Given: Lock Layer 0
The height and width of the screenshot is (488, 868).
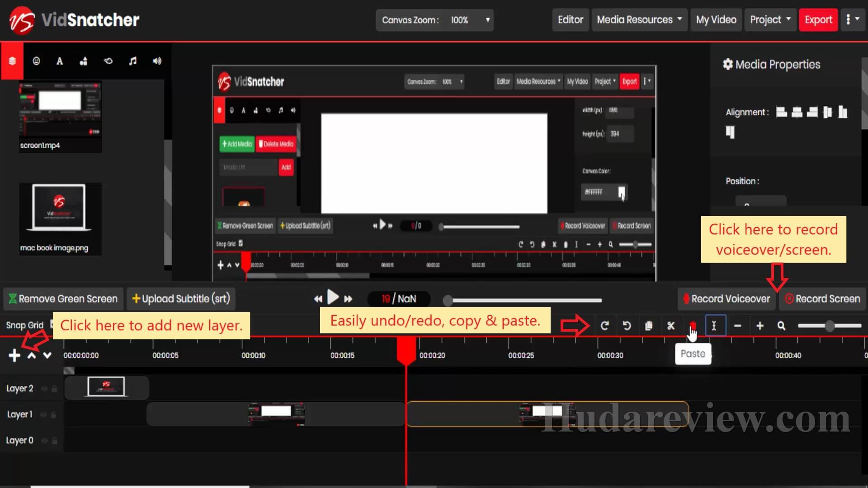Looking at the screenshot, I should click(55, 441).
